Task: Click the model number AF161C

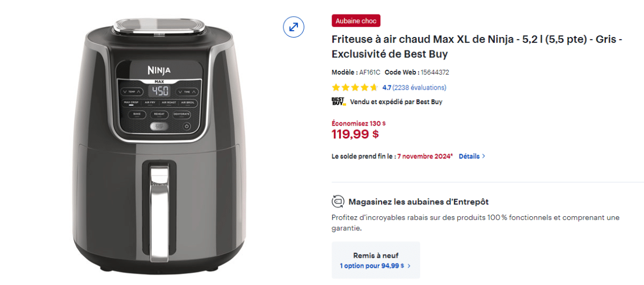Action: click(x=370, y=72)
